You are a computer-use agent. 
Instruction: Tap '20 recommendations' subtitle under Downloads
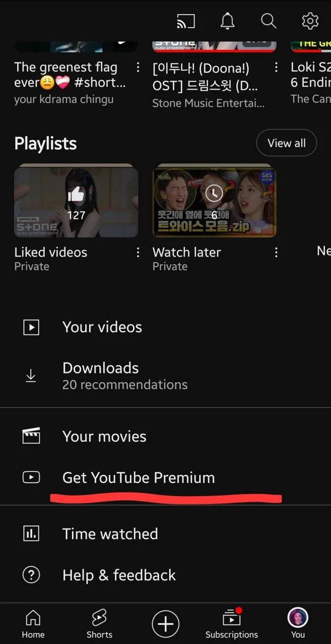tap(125, 385)
